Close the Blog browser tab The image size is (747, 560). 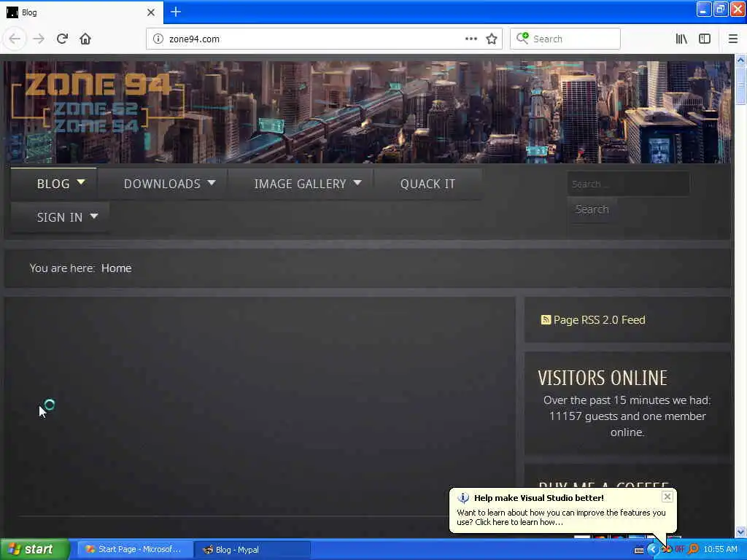[x=150, y=12]
